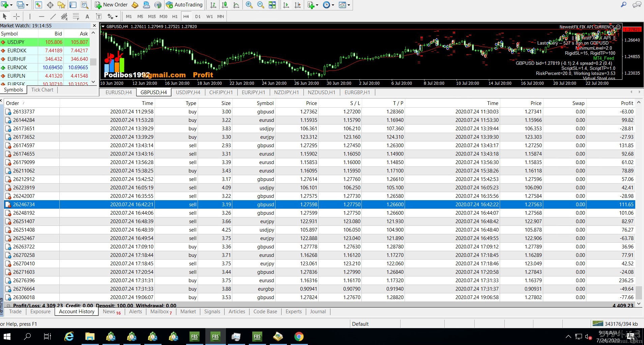Open Windows Start menu
This screenshot has width=644, height=345.
click(7, 337)
